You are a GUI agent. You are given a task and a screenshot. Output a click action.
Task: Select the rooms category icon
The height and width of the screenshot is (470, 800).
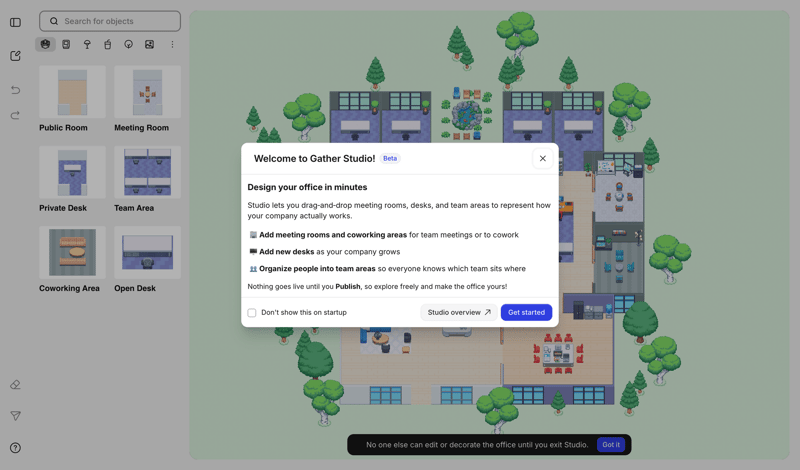[45, 44]
